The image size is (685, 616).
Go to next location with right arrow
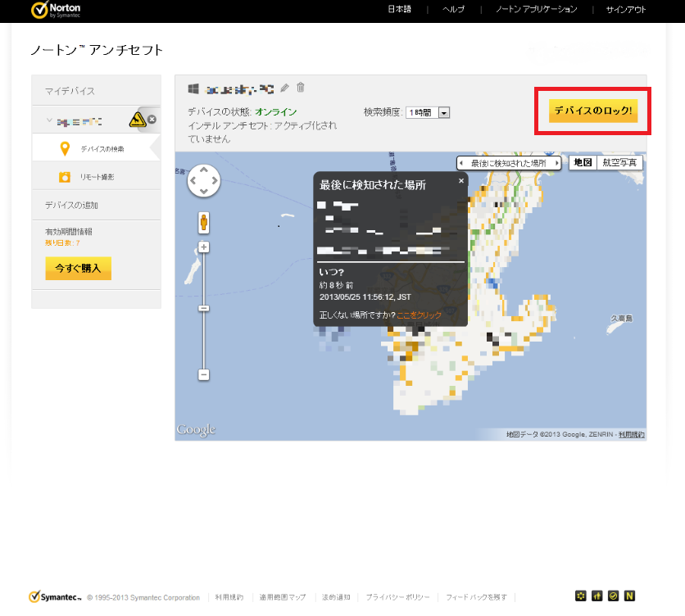[556, 163]
